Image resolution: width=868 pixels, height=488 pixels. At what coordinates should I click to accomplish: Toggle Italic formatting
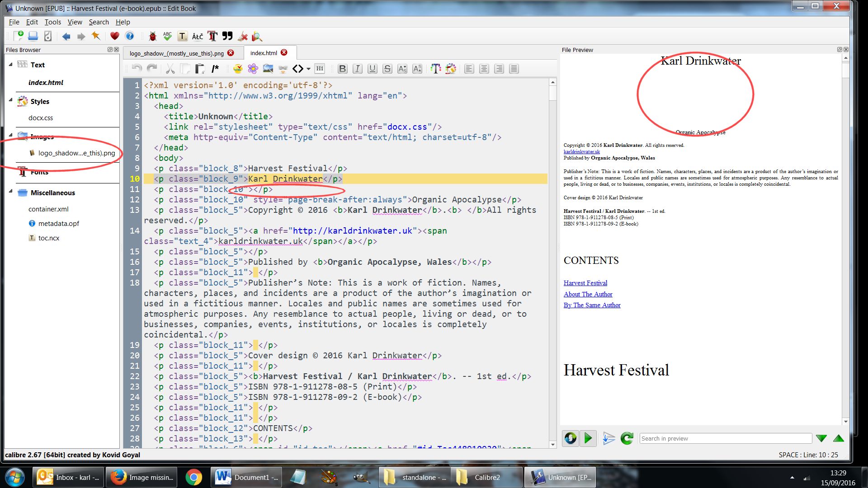pos(358,69)
